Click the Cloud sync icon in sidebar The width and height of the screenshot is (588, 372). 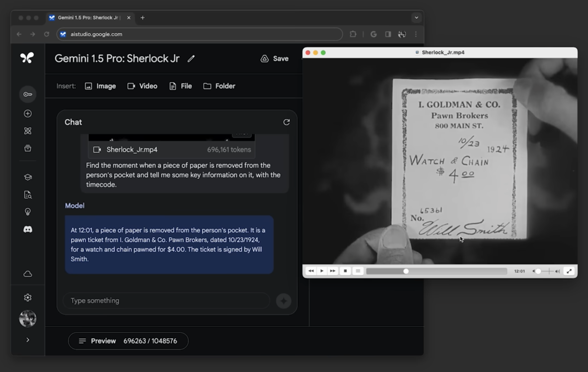click(28, 274)
